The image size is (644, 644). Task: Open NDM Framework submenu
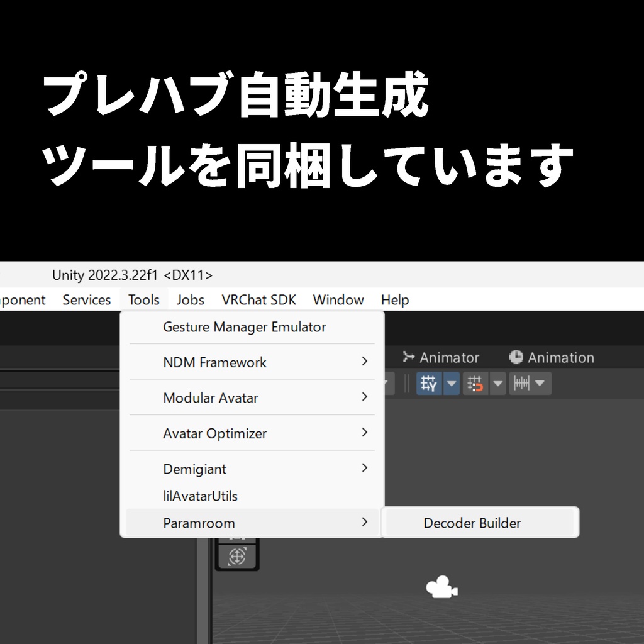(x=252, y=362)
